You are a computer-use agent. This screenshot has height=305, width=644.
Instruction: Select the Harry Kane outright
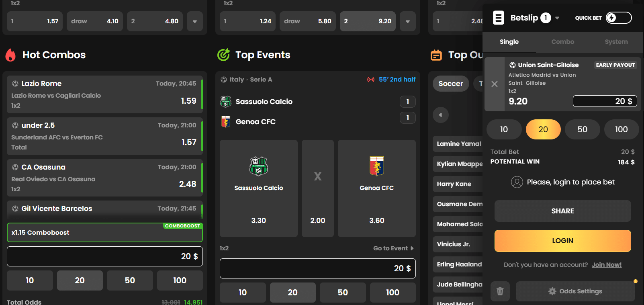(x=458, y=184)
